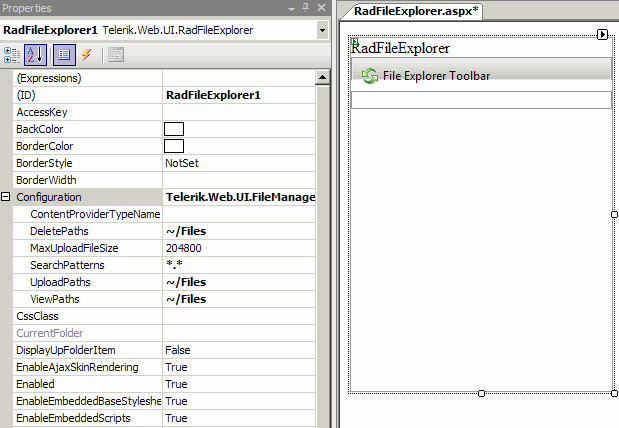The image size is (619, 428).
Task: Switch to Categorized property view
Action: point(12,55)
